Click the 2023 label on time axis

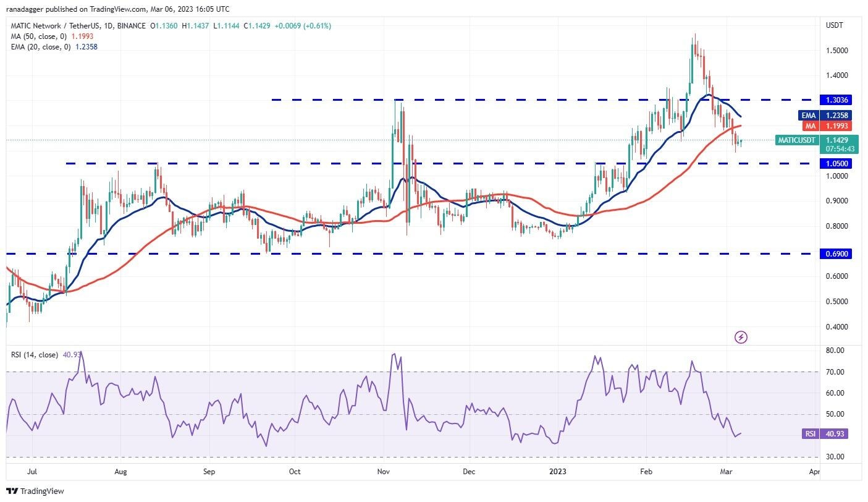[x=558, y=472]
